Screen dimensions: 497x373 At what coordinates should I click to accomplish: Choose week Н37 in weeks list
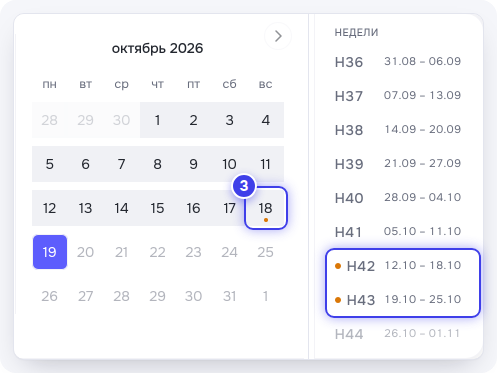(x=398, y=96)
